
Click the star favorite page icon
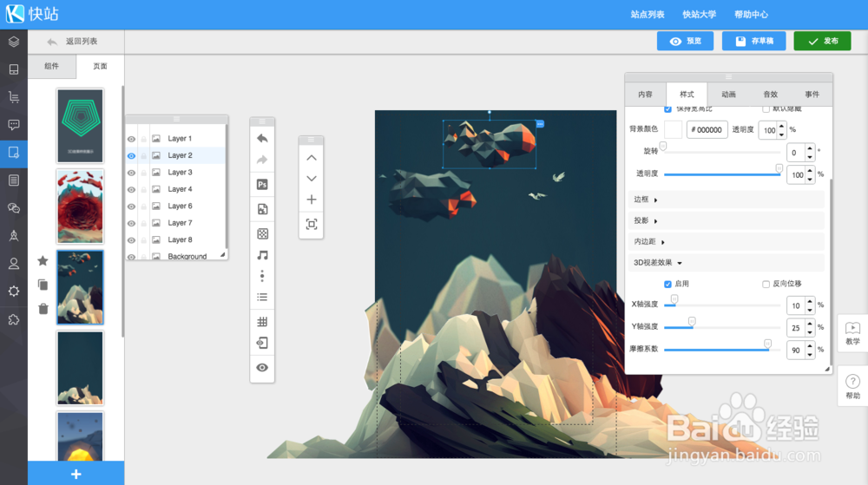point(43,261)
